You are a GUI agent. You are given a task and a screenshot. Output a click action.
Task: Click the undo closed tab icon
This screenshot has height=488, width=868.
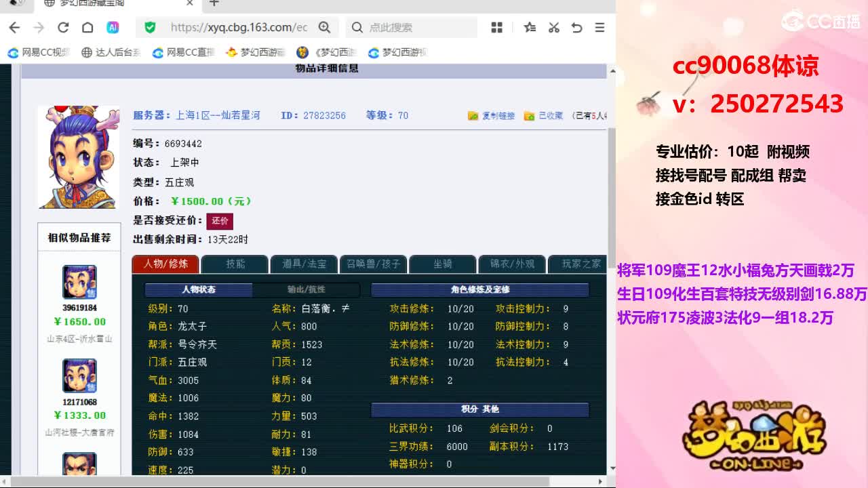(x=577, y=27)
